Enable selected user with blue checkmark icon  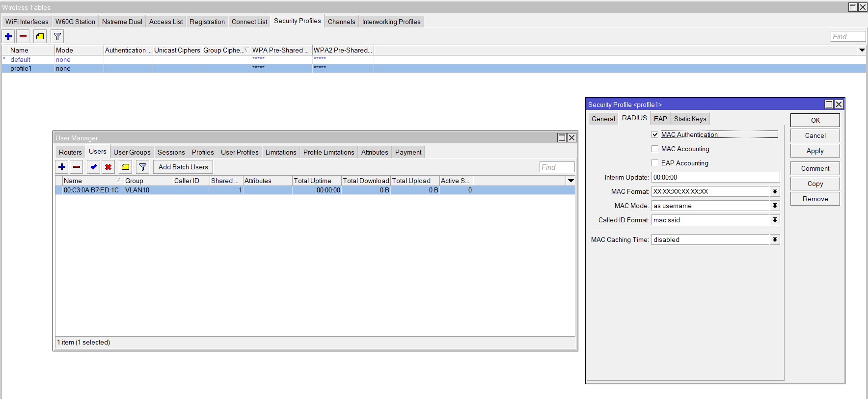(x=94, y=167)
